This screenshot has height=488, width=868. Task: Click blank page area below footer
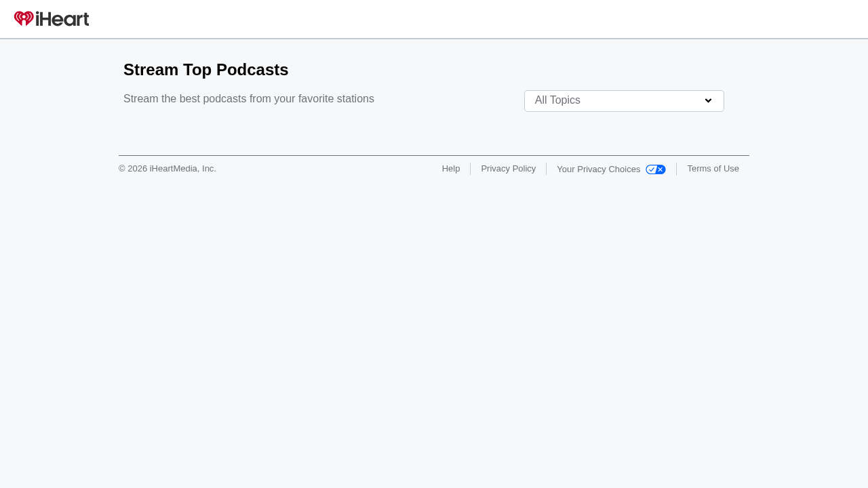[434, 325]
